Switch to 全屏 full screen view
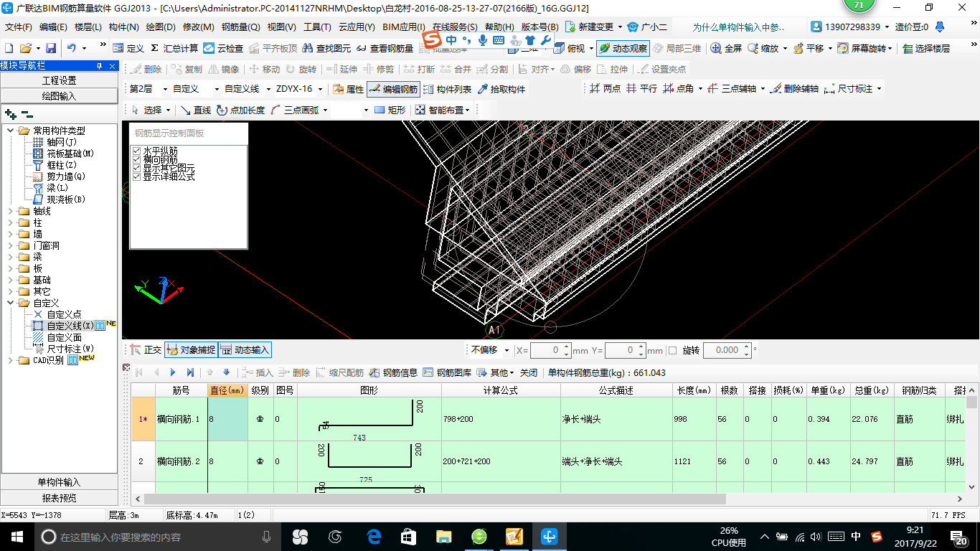The width and height of the screenshot is (980, 551). tap(726, 48)
